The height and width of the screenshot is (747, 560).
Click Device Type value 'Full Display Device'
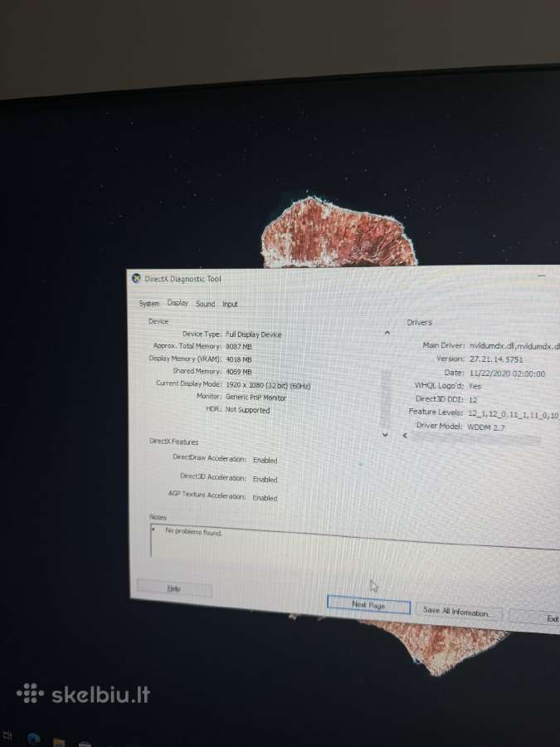point(253,334)
